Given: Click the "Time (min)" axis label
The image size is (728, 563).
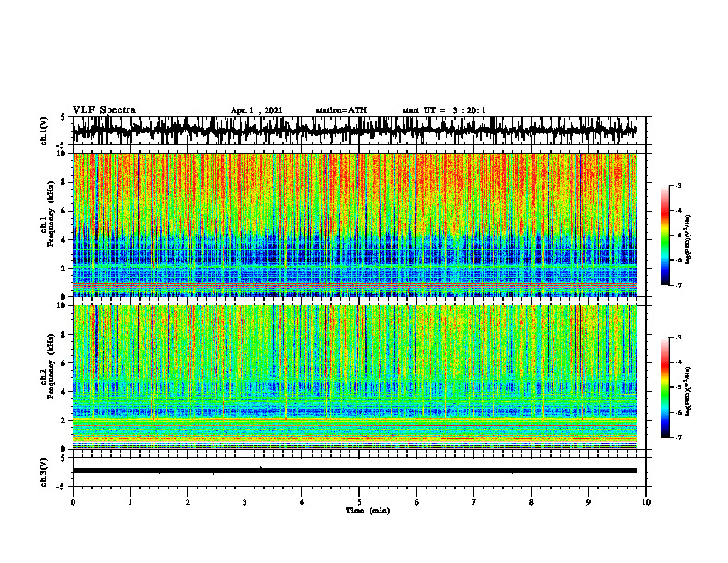Looking at the screenshot, I should 368,511.
